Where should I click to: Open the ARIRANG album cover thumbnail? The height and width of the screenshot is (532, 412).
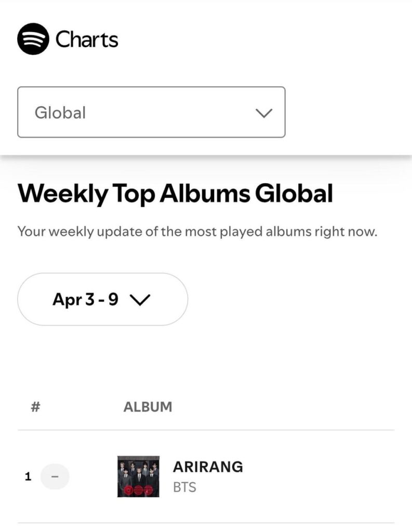coord(137,476)
